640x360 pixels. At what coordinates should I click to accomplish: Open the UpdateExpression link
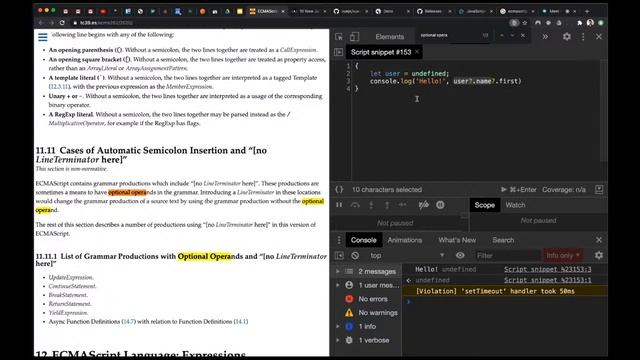tap(71, 277)
